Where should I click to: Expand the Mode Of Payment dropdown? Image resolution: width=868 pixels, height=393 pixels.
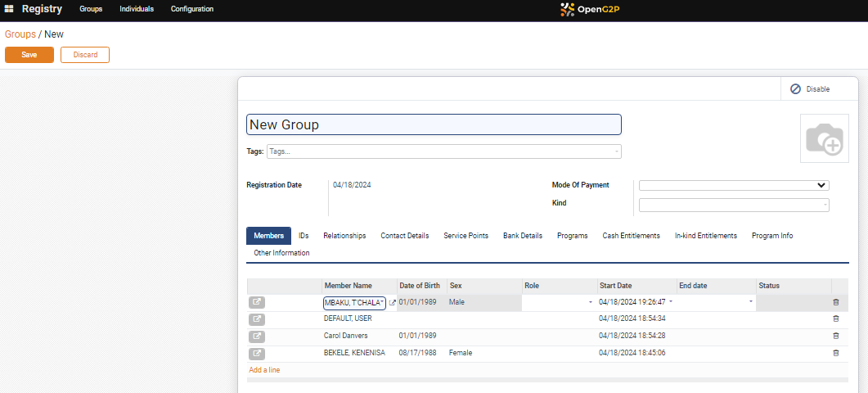[x=733, y=186]
